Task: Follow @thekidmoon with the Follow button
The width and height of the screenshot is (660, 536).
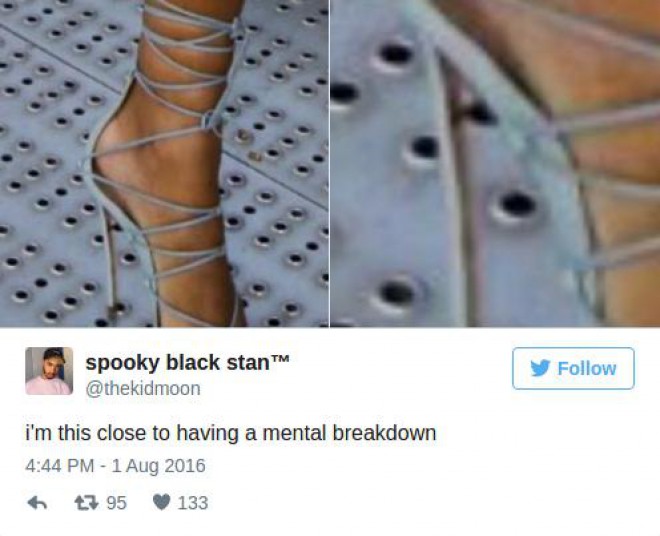Action: pos(573,368)
